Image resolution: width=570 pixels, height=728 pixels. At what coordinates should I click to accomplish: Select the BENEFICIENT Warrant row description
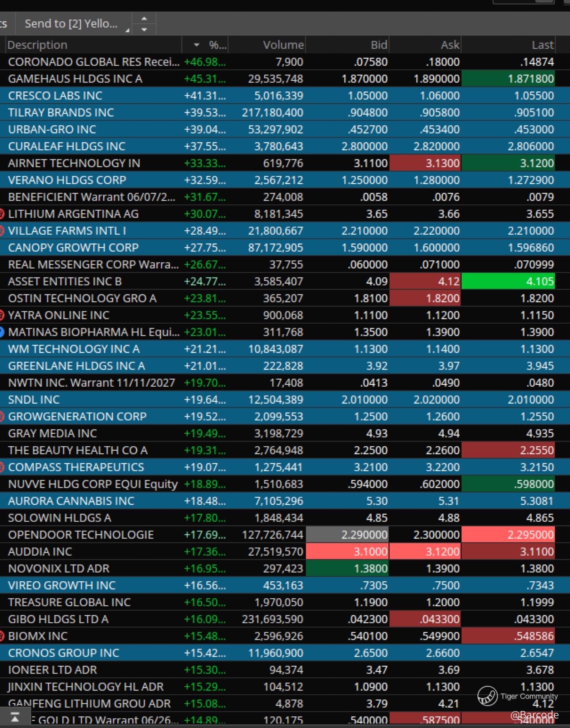click(91, 197)
